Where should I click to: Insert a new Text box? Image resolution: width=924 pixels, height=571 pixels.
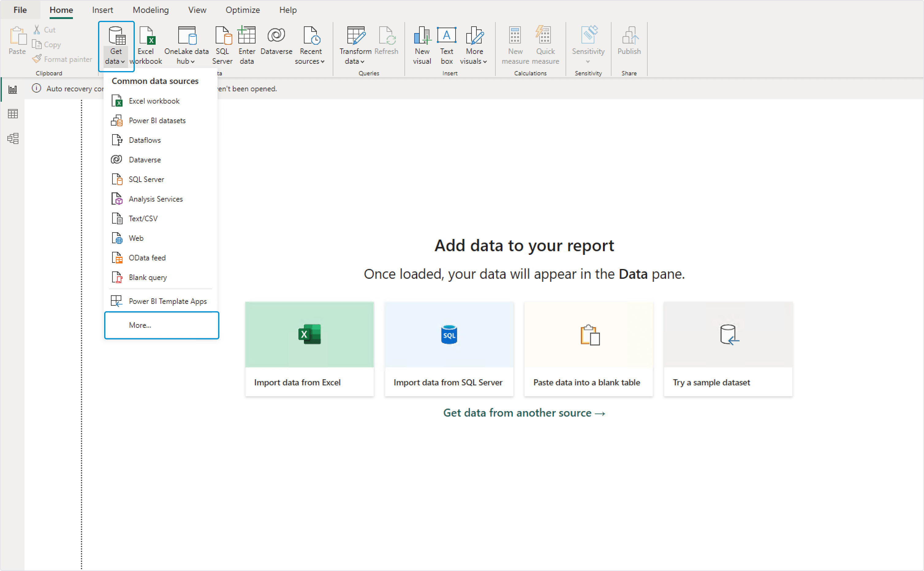pyautogui.click(x=446, y=44)
